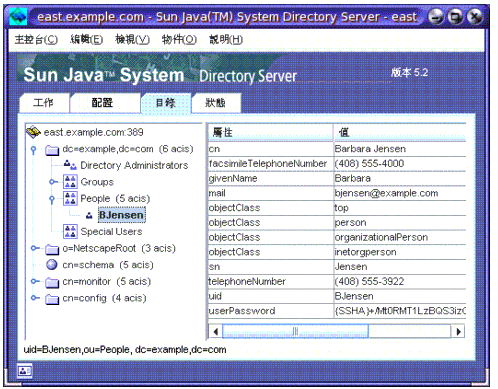This screenshot has width=498, height=389.
Task: Click the inetorgperson value cell
Action: pos(400,252)
